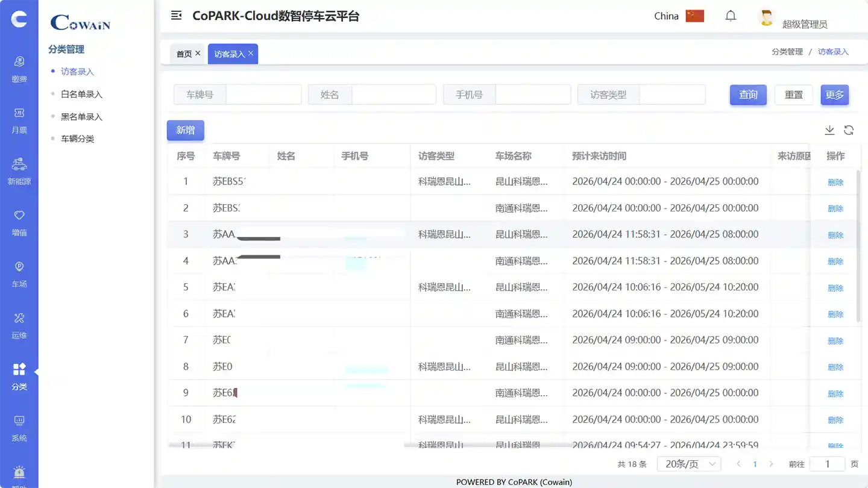The image size is (868, 488).
Task: Close the 首页 tab
Action: click(x=198, y=53)
